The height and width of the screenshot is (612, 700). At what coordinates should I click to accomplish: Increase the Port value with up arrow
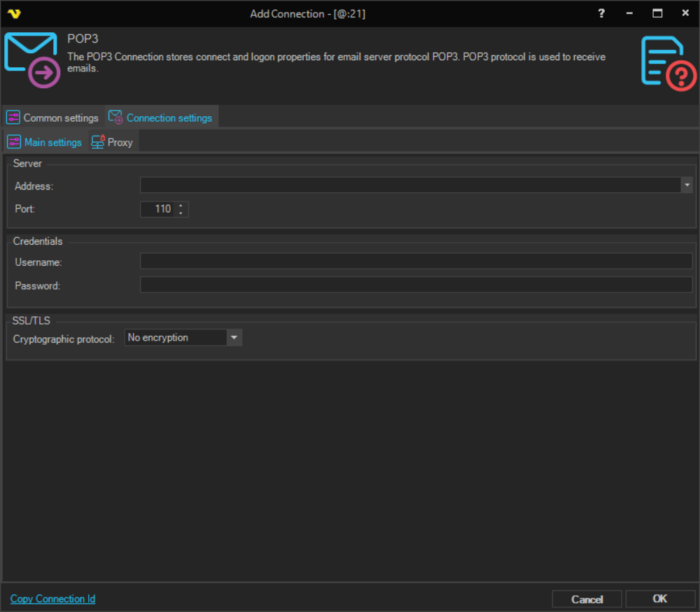click(181, 206)
